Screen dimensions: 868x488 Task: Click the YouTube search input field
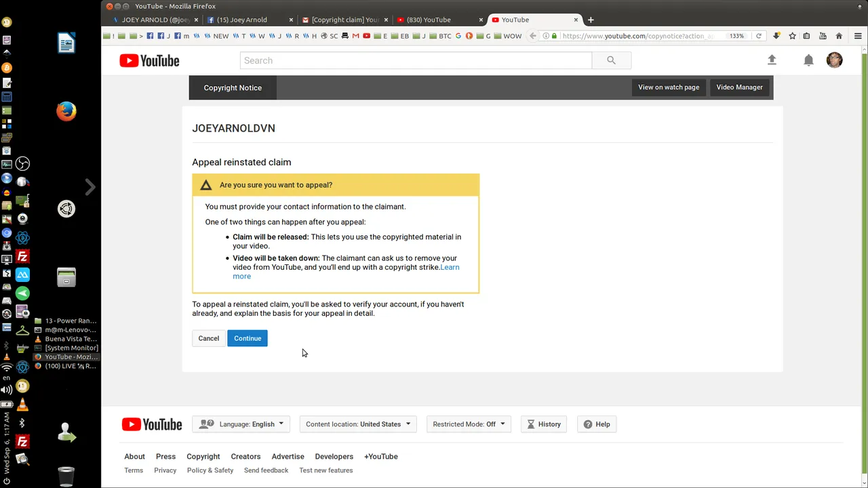[x=416, y=60]
